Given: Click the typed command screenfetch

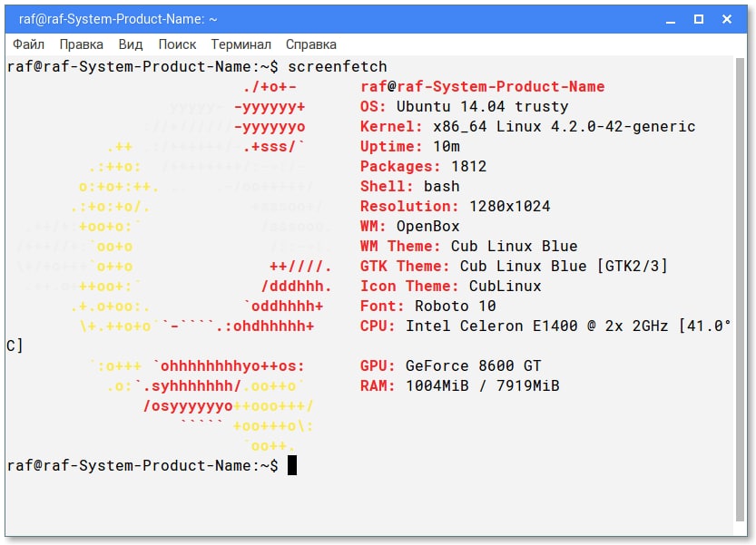Looking at the screenshot, I should (337, 66).
